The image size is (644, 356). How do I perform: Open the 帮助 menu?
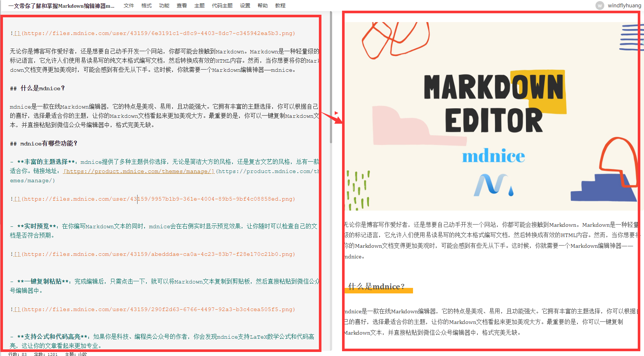[x=263, y=6]
